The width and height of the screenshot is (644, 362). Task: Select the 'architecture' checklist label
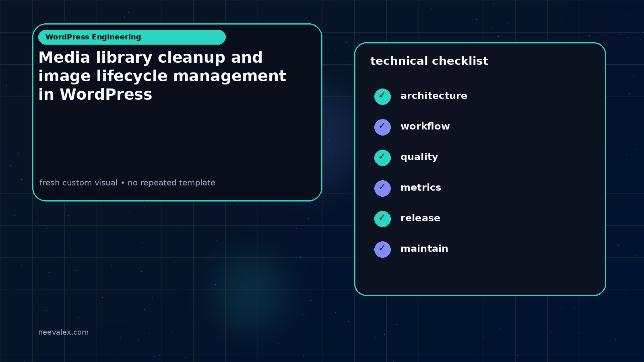pyautogui.click(x=434, y=96)
